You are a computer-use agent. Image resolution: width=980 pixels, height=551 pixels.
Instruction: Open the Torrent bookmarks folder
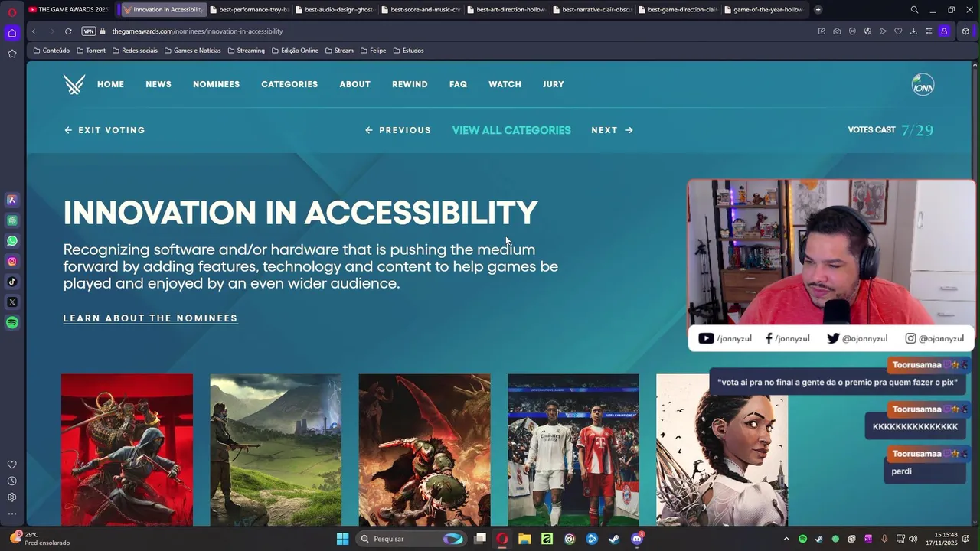click(x=91, y=51)
